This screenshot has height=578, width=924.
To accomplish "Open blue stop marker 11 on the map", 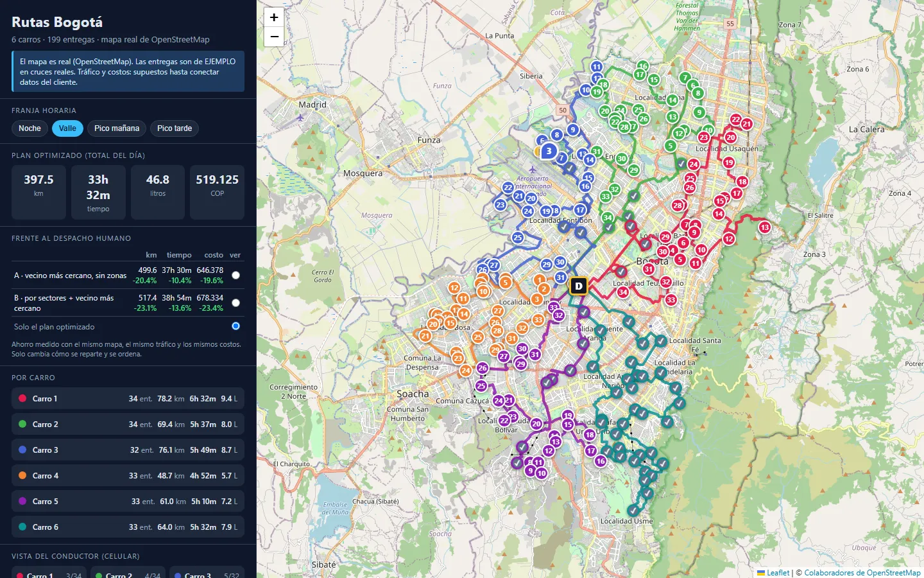I will click(x=596, y=67).
